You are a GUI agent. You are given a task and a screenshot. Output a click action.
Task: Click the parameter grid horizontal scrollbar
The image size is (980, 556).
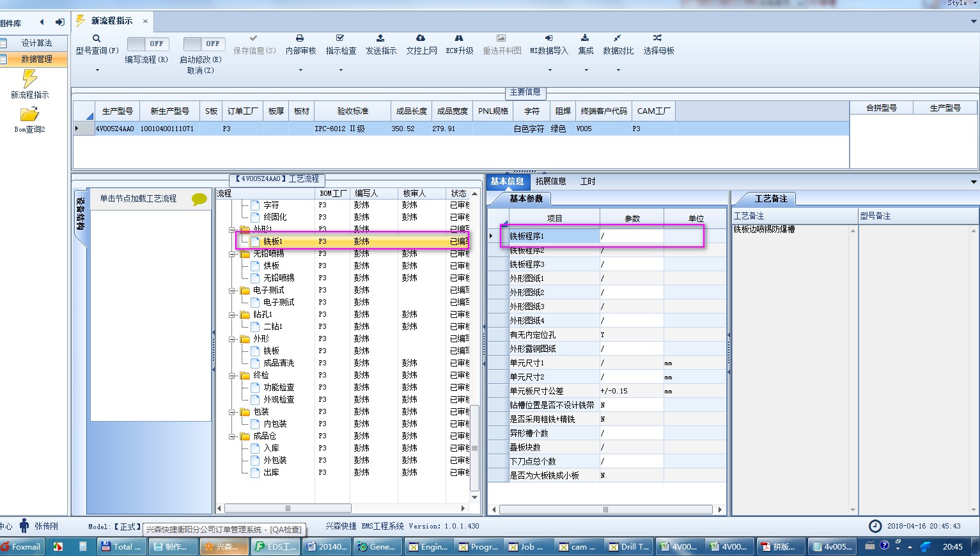[x=605, y=510]
